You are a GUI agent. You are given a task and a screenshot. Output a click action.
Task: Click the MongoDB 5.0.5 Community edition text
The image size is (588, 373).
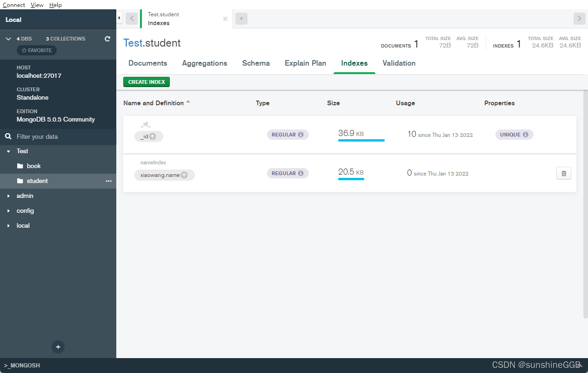tap(56, 119)
